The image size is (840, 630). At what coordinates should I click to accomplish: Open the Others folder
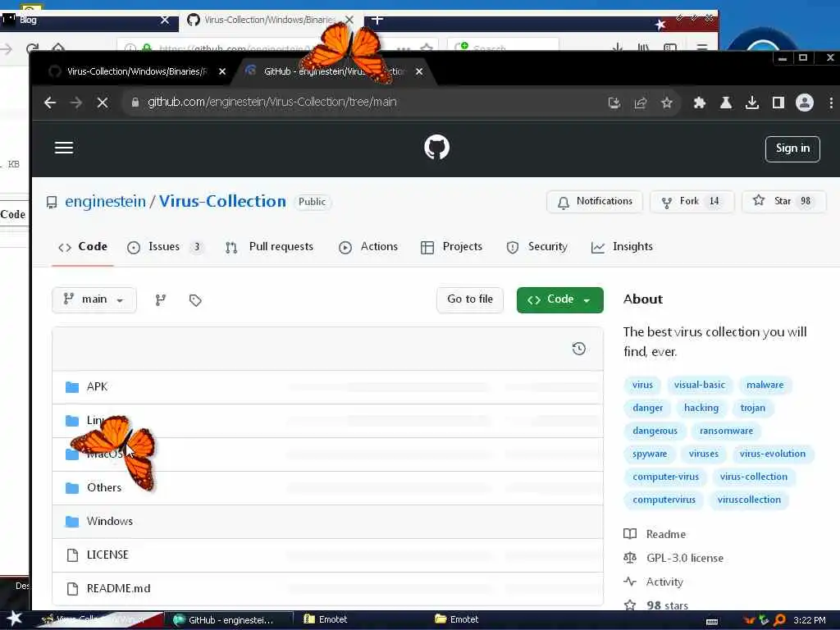point(104,487)
